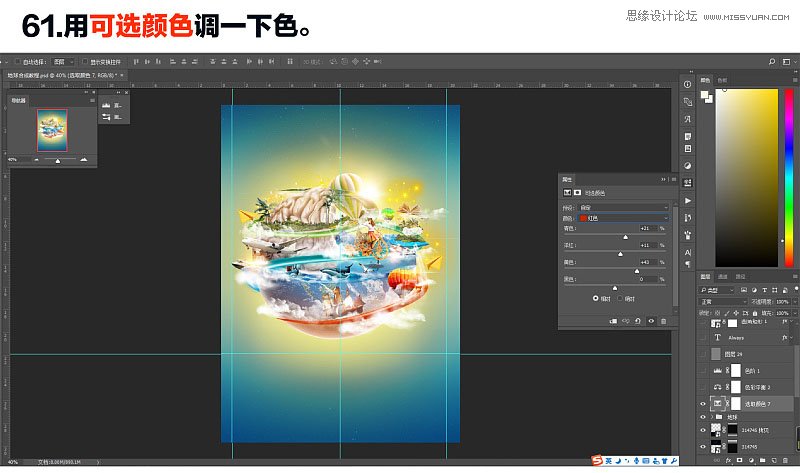Screen dimensions: 800x473
Task: Click the 黄色 yellow slider handle
Action: [x=637, y=271]
